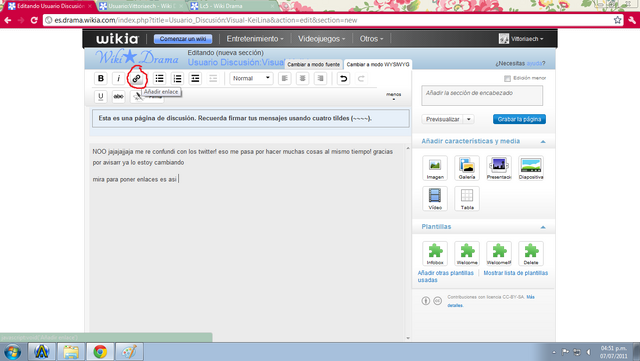The height and width of the screenshot is (361, 640).
Task: Switch to Cambiar a modo WYSIWYG tab
Action: (x=378, y=65)
